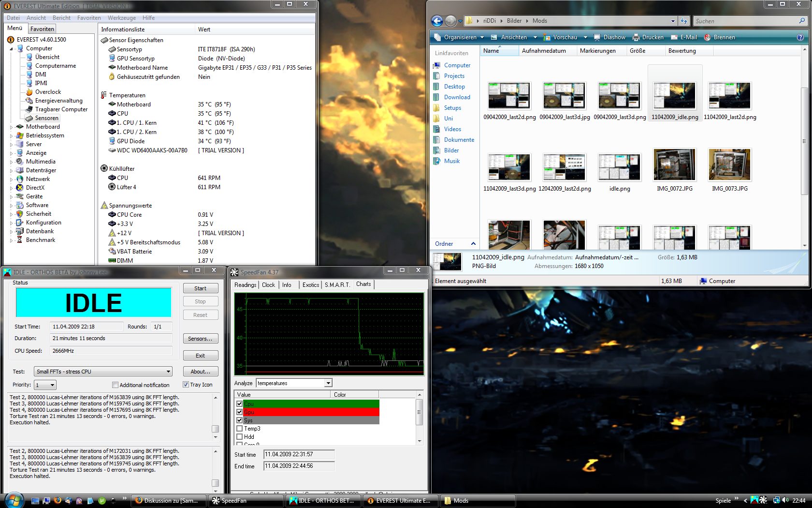Click the volume speaker tray icon
The height and width of the screenshot is (508, 812).
(785, 501)
